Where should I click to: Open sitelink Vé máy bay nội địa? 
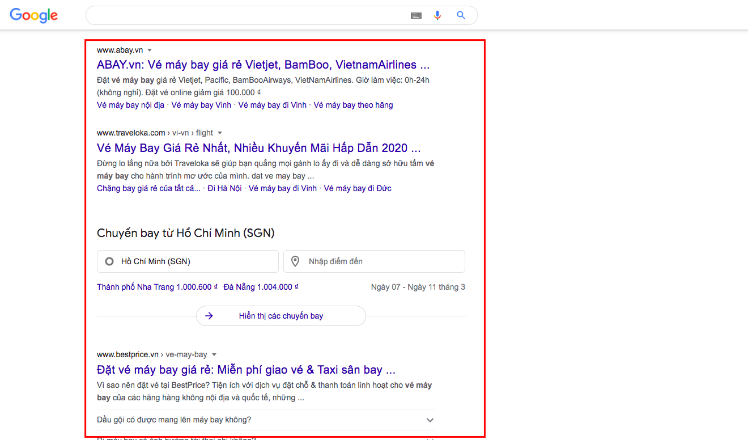(130, 105)
